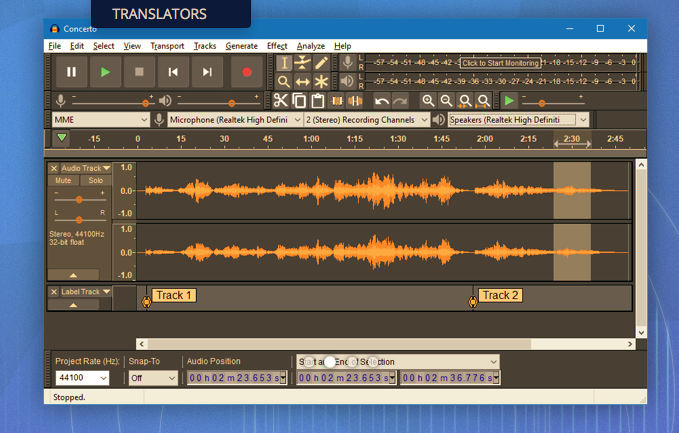Select the Draw pencil tool

321,63
